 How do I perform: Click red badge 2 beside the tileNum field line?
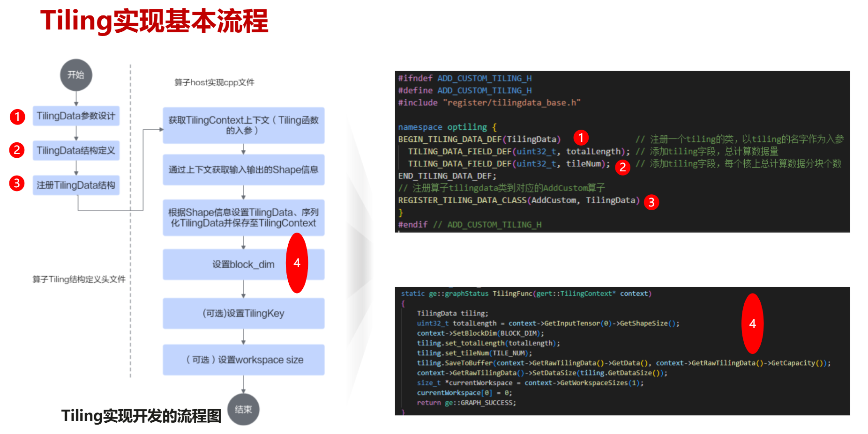click(623, 166)
